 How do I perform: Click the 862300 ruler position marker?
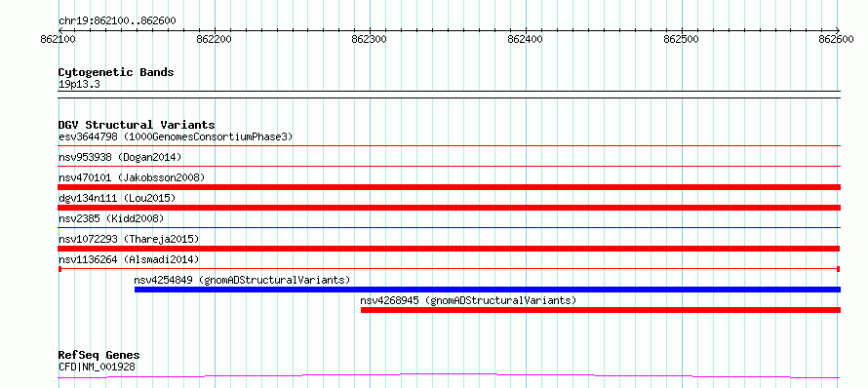point(370,39)
